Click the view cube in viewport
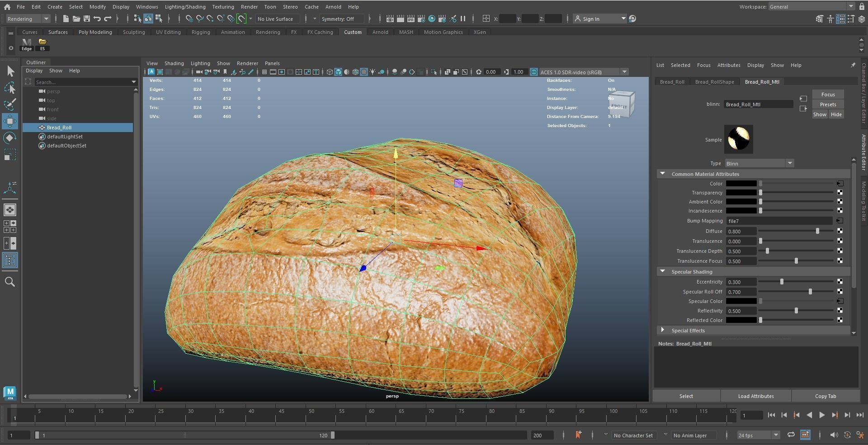Image resolution: width=868 pixels, height=445 pixels. click(x=623, y=104)
